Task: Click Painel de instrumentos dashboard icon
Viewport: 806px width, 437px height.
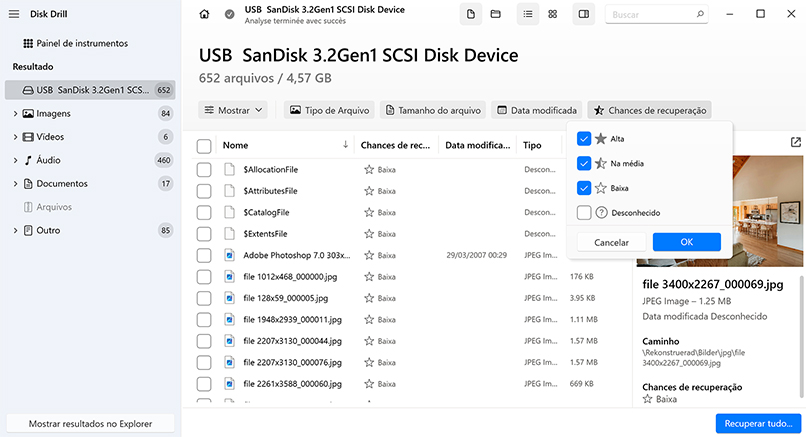Action: coord(28,44)
